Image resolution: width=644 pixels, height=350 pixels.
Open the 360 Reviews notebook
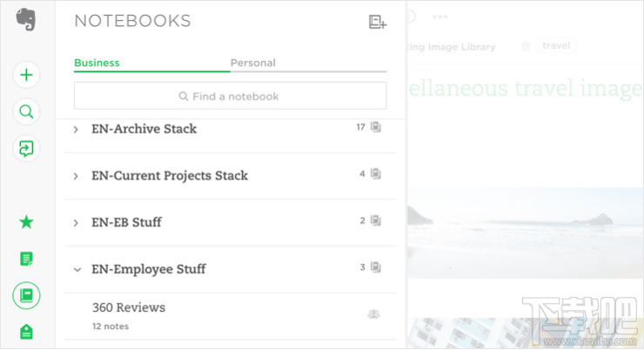(129, 307)
